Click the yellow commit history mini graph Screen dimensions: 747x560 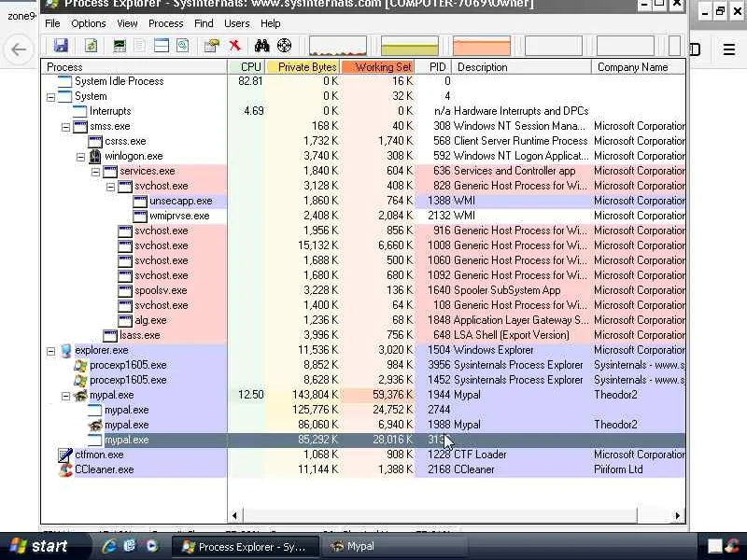(410, 46)
